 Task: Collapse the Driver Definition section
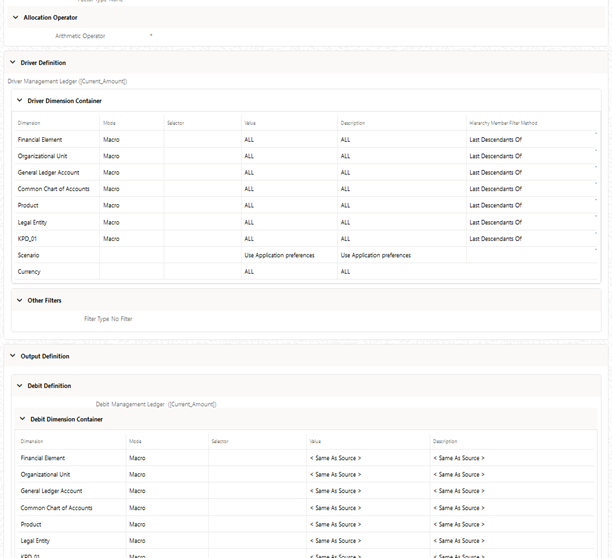pos(13,62)
